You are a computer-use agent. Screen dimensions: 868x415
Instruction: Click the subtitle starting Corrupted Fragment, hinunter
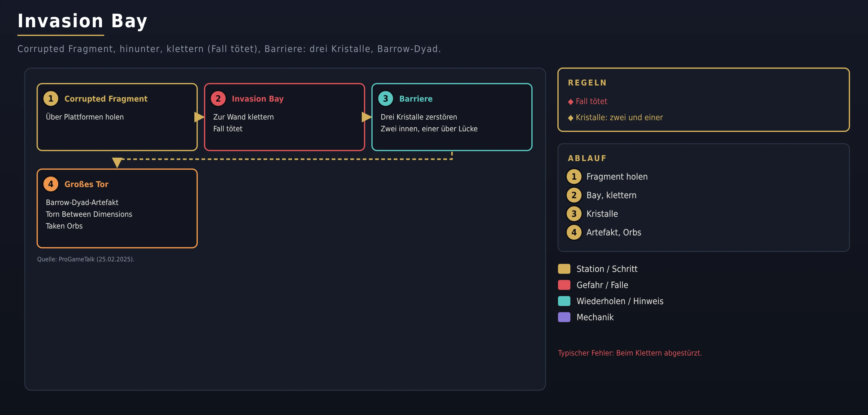(x=229, y=49)
